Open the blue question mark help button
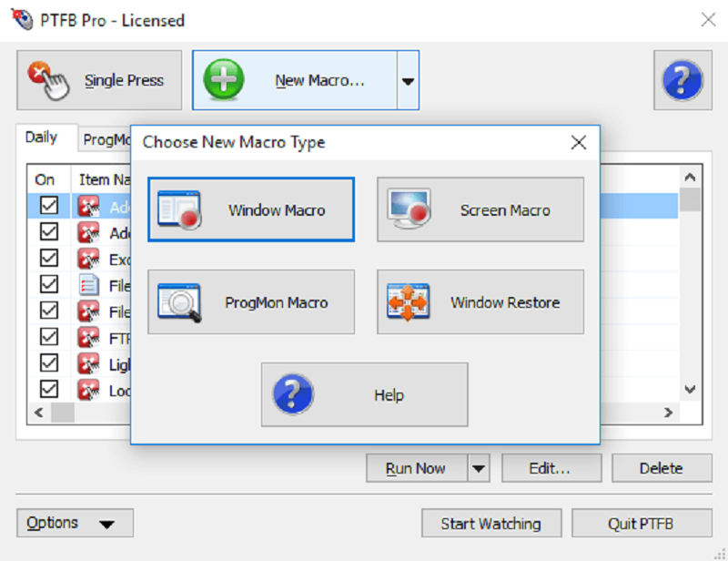This screenshot has height=561, width=728. click(682, 80)
